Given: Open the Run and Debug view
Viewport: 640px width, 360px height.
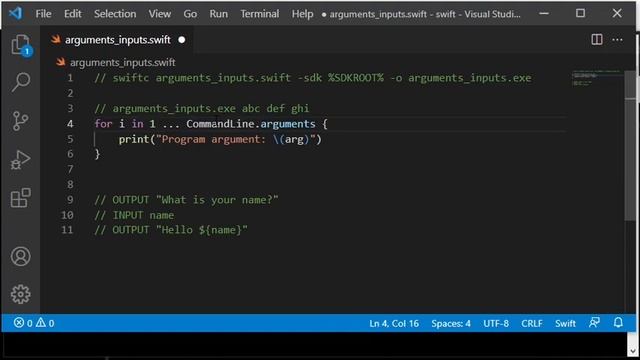Looking at the screenshot, I should click(x=20, y=160).
